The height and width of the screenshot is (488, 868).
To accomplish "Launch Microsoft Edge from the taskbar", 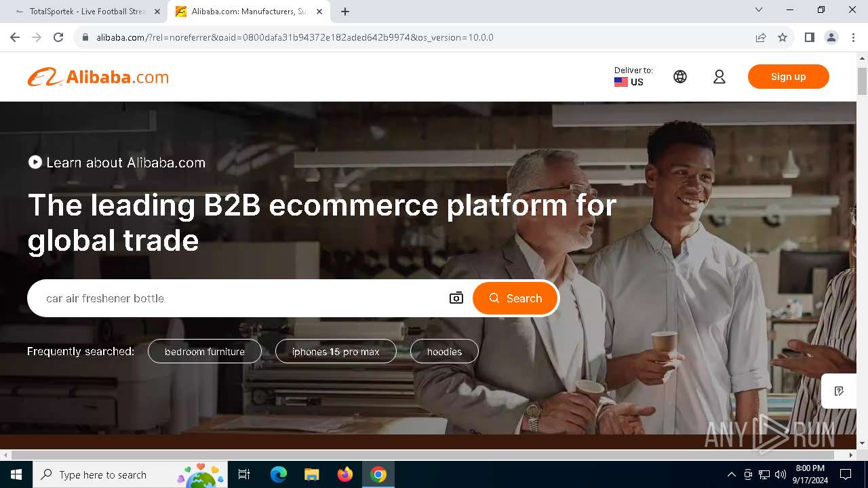I will tap(279, 474).
